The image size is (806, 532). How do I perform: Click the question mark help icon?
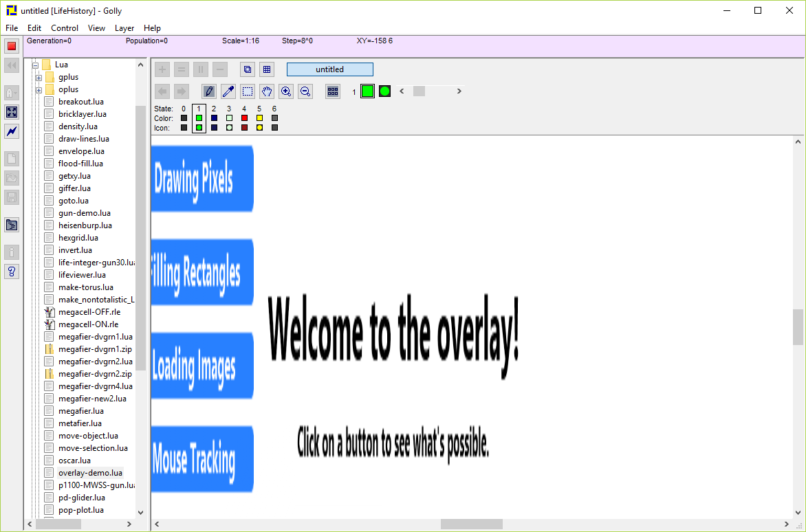point(12,271)
